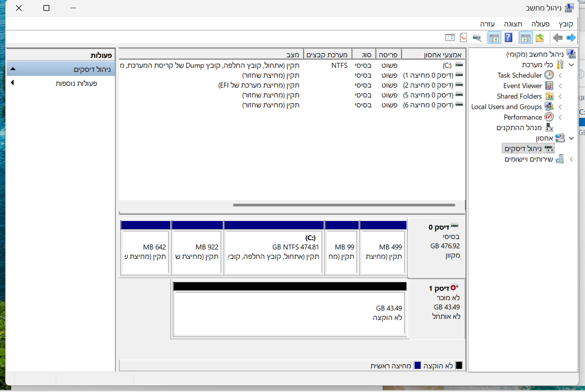This screenshot has width=585, height=392.
Task: Toggle the action pane show/hide button
Action: [494, 38]
